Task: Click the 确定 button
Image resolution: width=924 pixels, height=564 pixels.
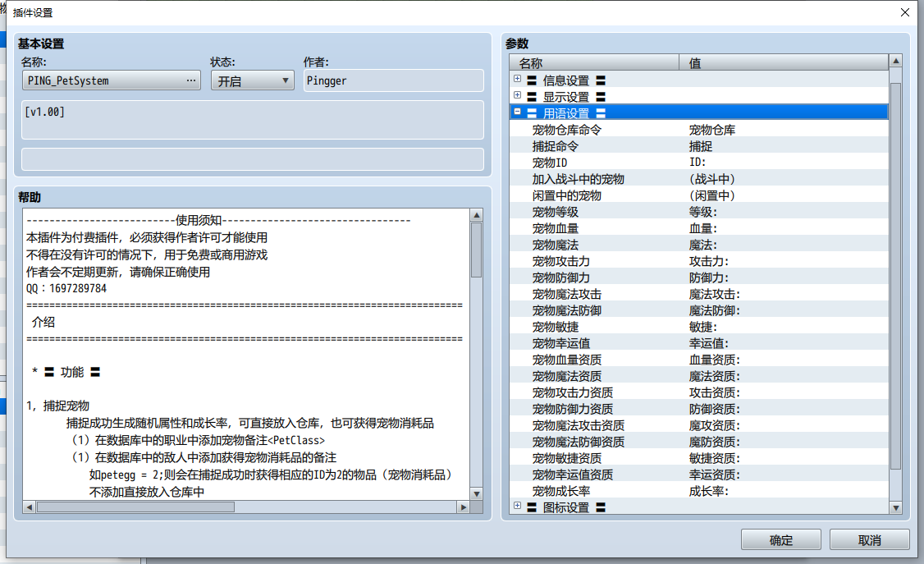Action: [780, 540]
